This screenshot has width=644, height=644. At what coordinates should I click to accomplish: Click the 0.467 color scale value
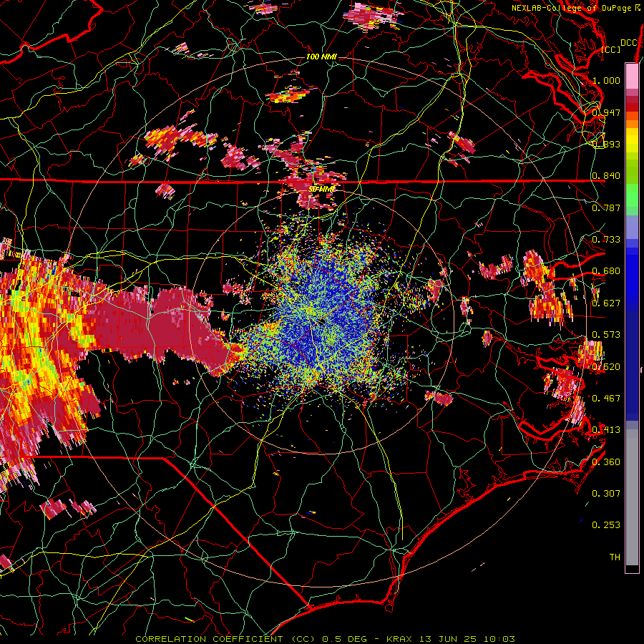pyautogui.click(x=606, y=399)
